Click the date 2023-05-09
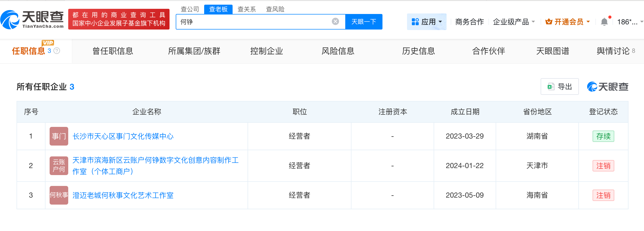The width and height of the screenshot is (644, 231). 465,195
